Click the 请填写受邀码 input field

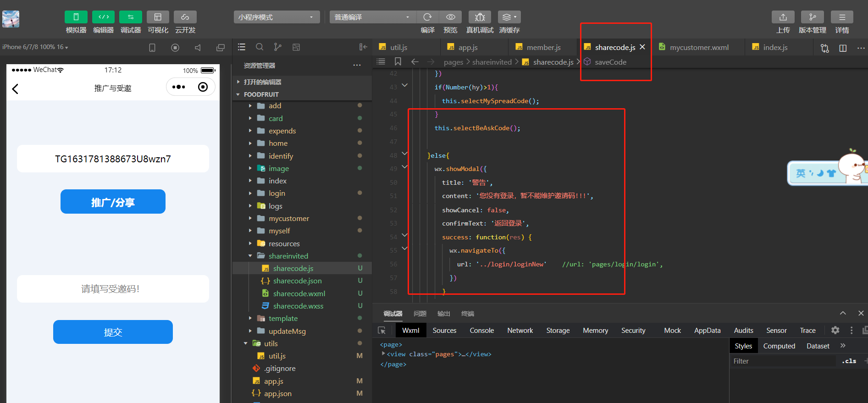113,289
